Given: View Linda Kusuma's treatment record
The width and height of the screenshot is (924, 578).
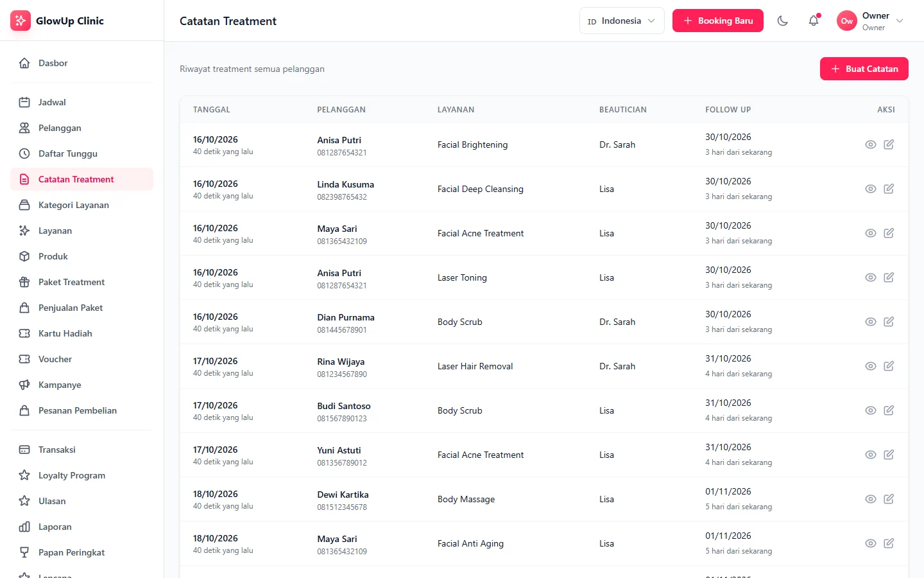Looking at the screenshot, I should (871, 189).
